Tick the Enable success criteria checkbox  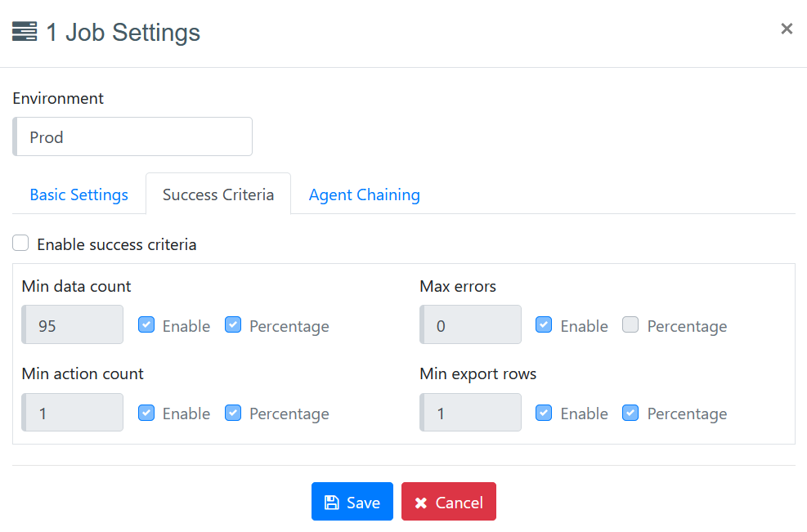pos(21,244)
